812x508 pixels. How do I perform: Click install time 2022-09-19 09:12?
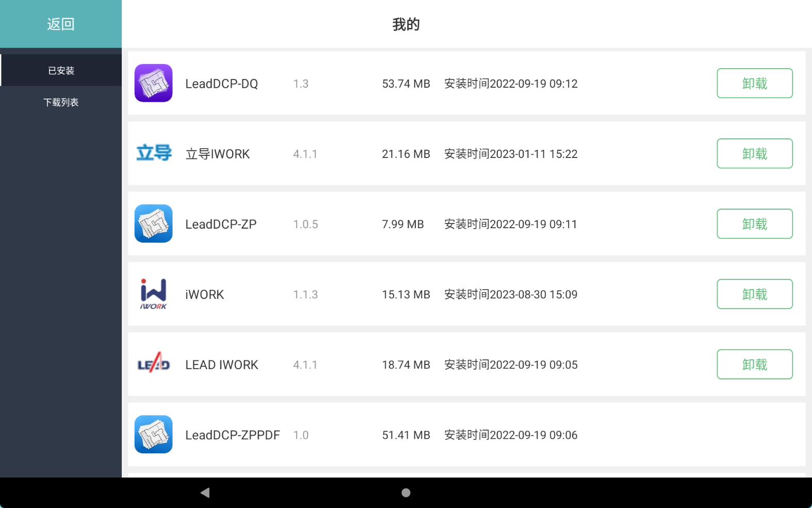[511, 84]
